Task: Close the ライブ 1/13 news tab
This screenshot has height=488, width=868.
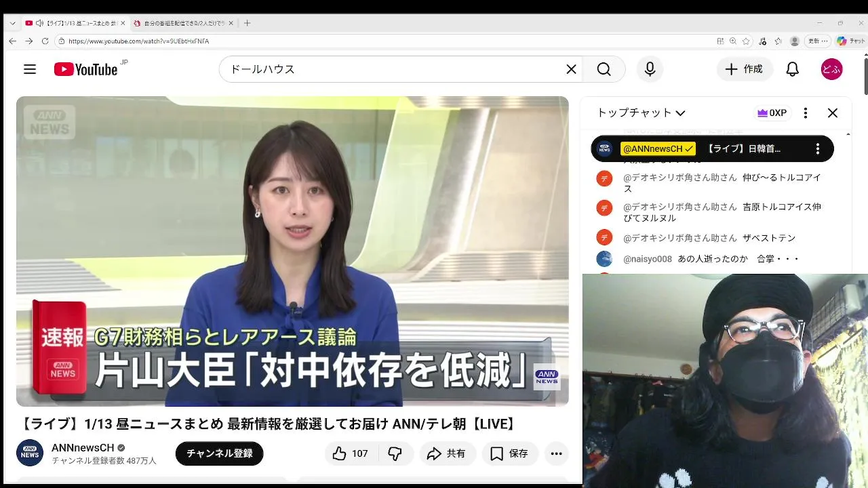Action: (x=123, y=23)
